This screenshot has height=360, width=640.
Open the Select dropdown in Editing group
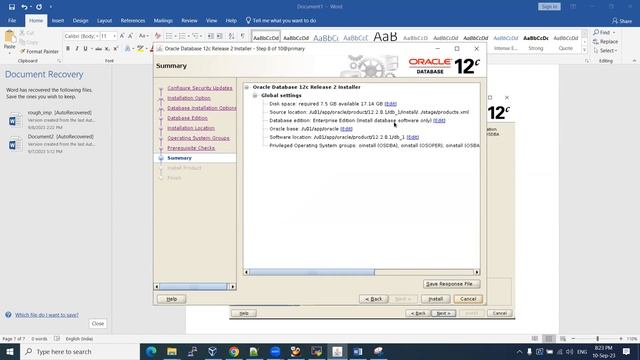pyautogui.click(x=605, y=51)
